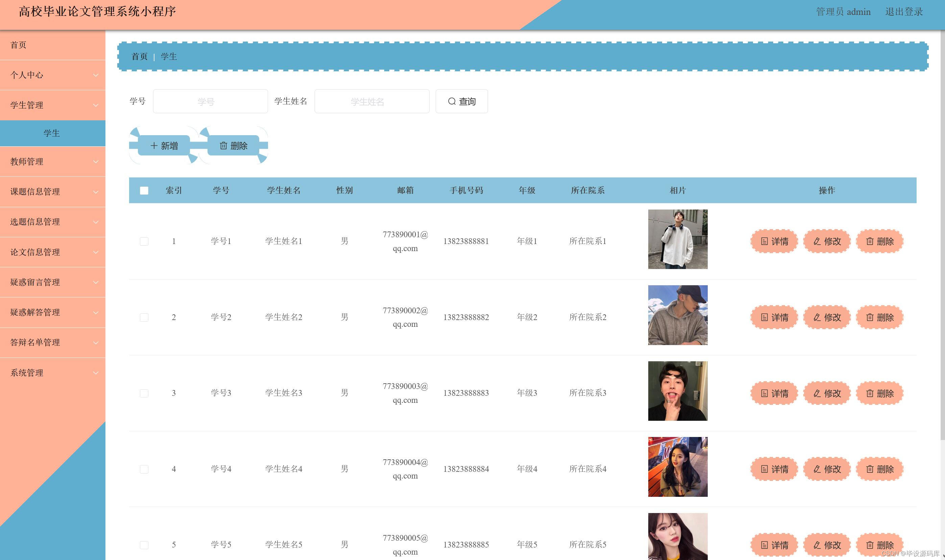Click the 修改 pencil icon in row 2
This screenshot has width=945, height=560.
click(817, 317)
